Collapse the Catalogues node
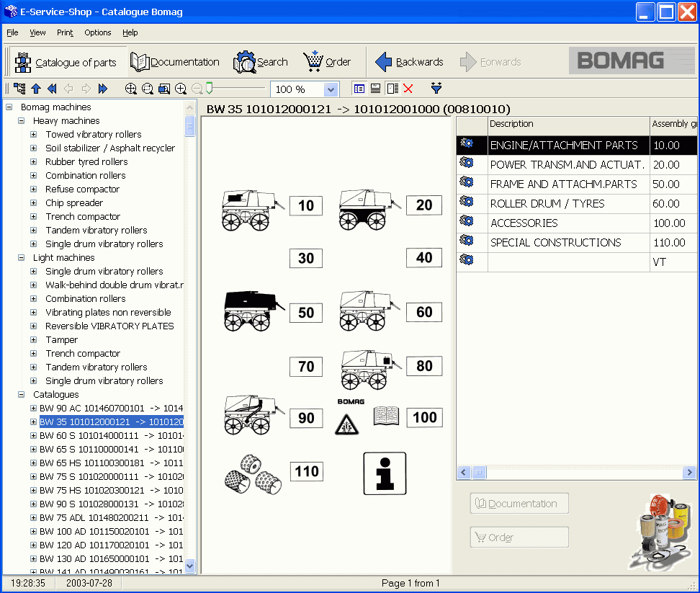700x593 pixels. click(21, 395)
